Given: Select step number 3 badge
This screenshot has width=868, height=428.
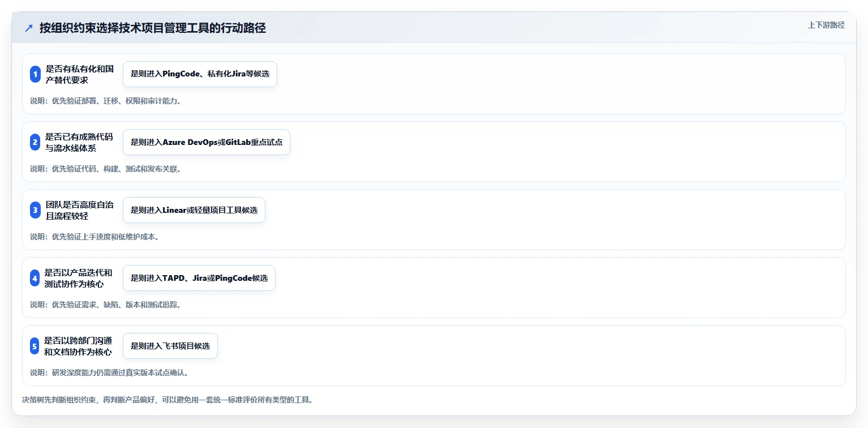Looking at the screenshot, I should [x=35, y=210].
